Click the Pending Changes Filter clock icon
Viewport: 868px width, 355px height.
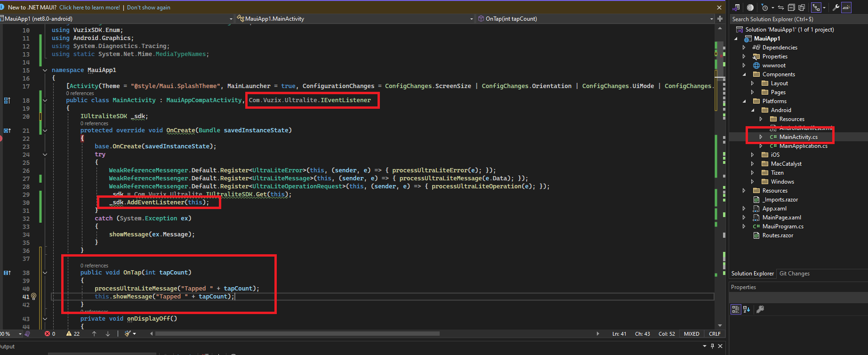click(x=765, y=8)
